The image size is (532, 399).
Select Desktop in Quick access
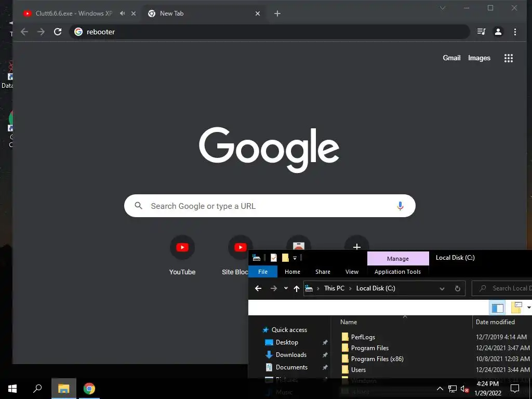coord(287,342)
